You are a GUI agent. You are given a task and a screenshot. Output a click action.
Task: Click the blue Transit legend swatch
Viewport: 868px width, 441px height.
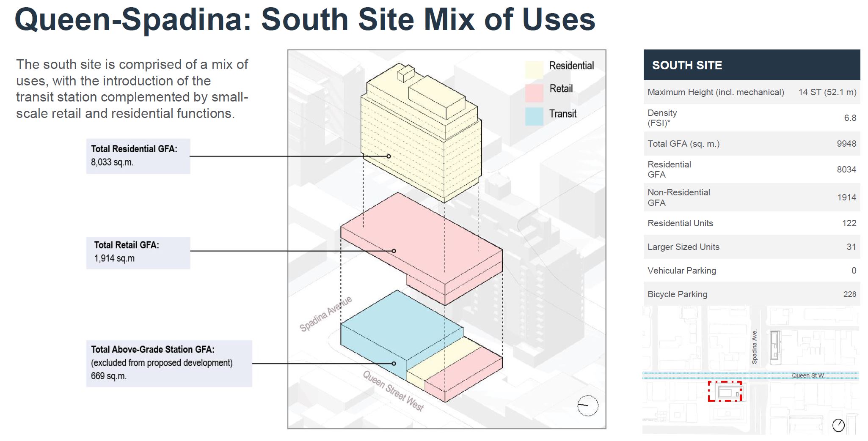point(534,116)
